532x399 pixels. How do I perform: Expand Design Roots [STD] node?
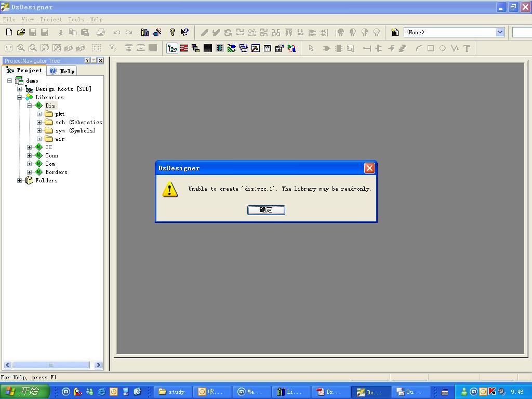[x=20, y=89]
